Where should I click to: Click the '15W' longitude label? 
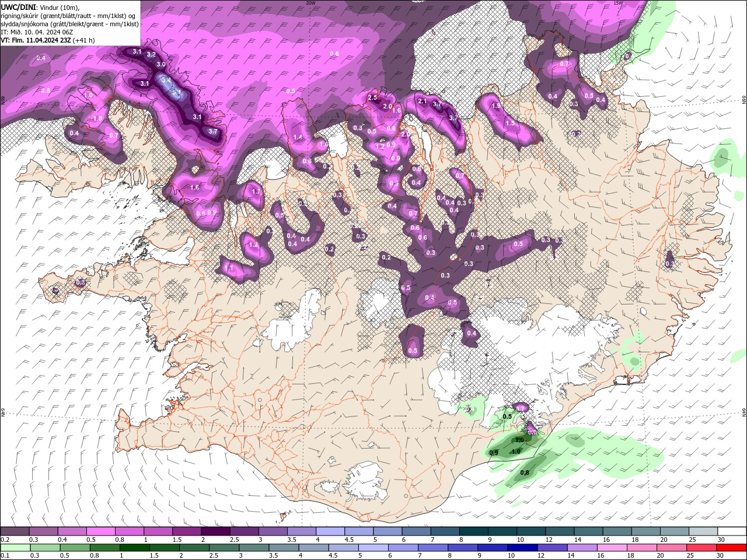pos(618,3)
